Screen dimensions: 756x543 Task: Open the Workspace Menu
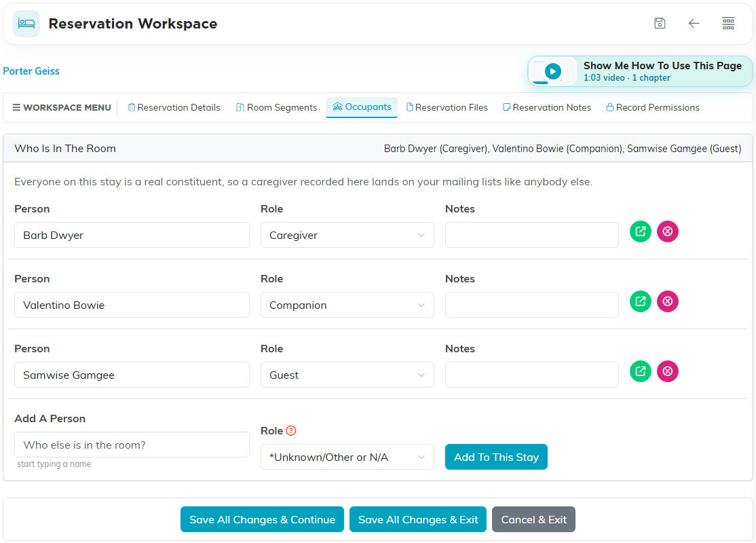coord(62,107)
